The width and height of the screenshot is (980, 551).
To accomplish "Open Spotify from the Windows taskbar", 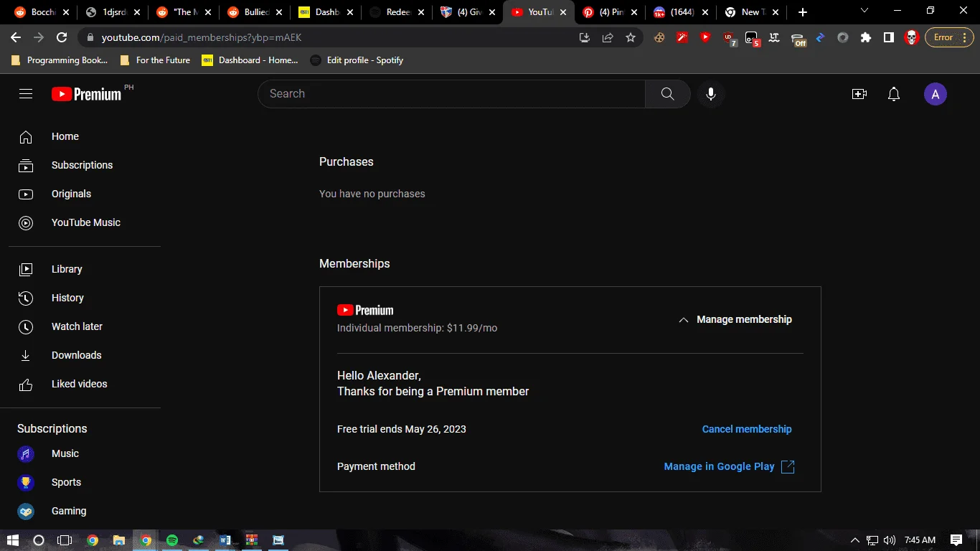I will (172, 540).
